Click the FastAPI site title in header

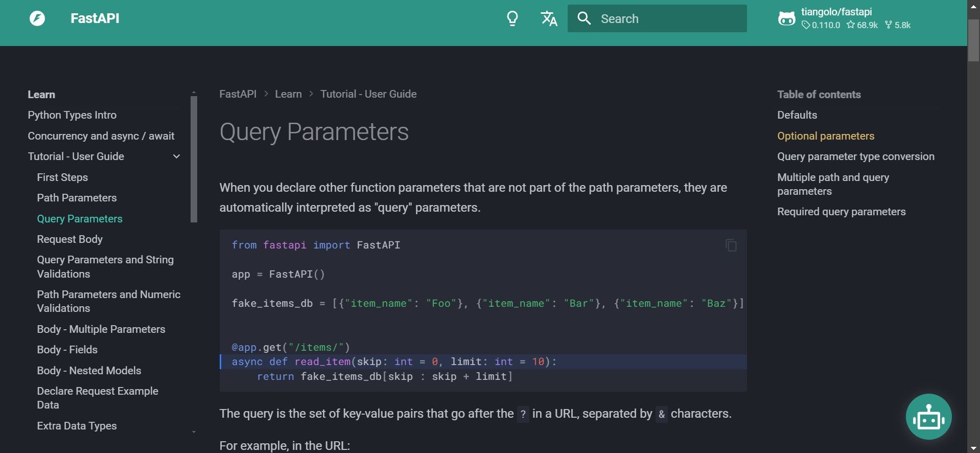pos(95,18)
